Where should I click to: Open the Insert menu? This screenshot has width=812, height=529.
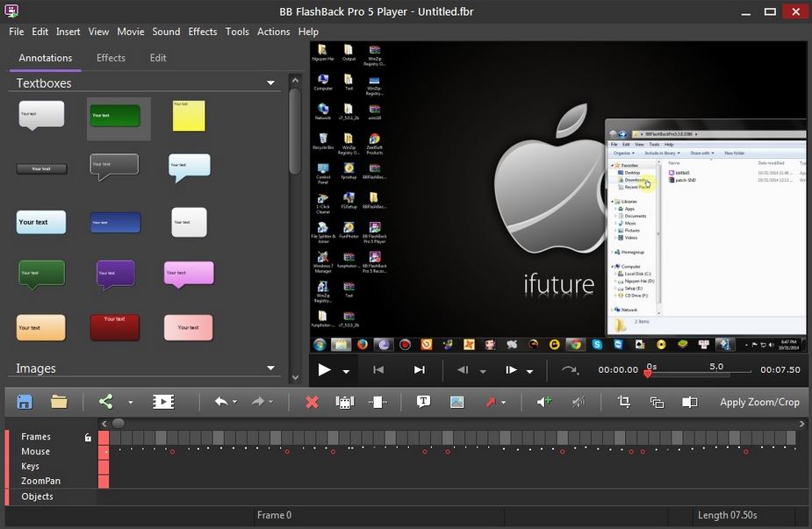(x=68, y=32)
